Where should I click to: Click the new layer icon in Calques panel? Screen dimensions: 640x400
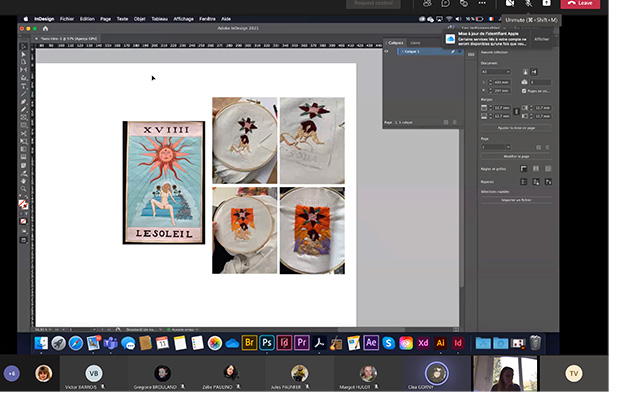(446, 122)
